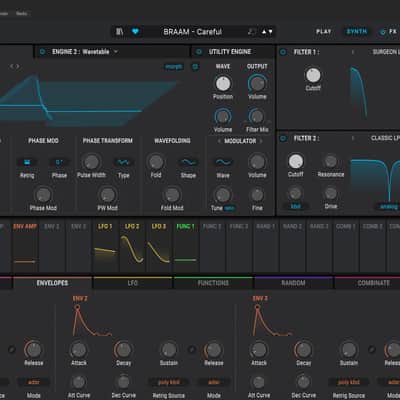The height and width of the screenshot is (400, 400).
Task: Switch to the PLAY view
Action: pyautogui.click(x=324, y=32)
